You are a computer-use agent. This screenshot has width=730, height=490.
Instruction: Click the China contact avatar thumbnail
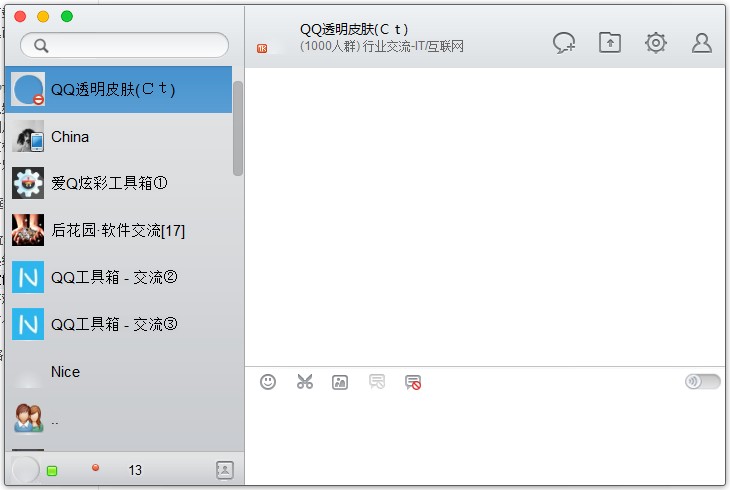pyautogui.click(x=28, y=137)
